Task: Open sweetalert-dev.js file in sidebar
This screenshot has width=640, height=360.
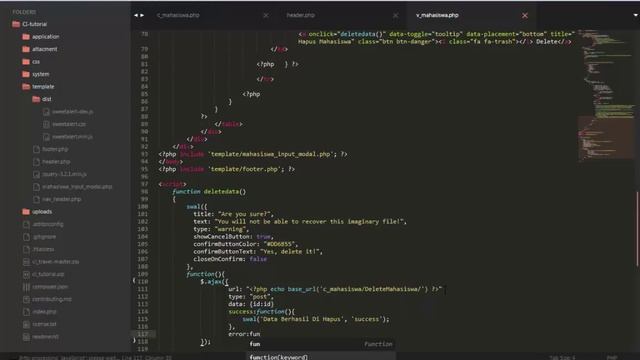Action: (72, 111)
